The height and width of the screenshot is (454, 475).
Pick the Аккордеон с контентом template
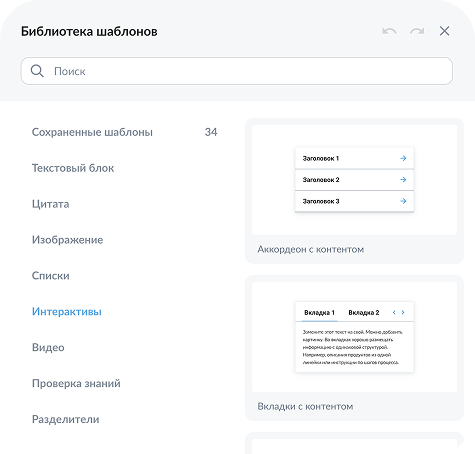coord(354,191)
